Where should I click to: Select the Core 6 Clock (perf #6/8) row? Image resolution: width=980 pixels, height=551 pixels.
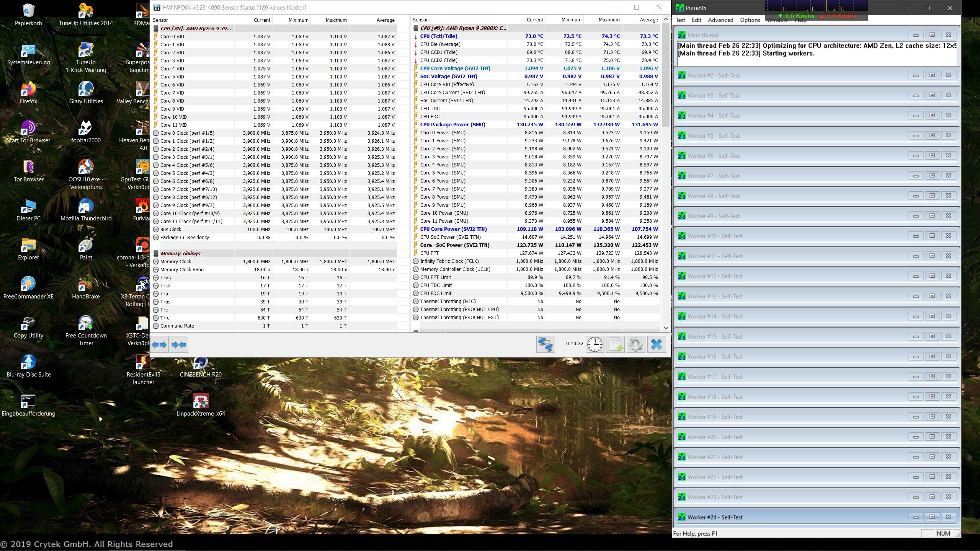coord(274,181)
